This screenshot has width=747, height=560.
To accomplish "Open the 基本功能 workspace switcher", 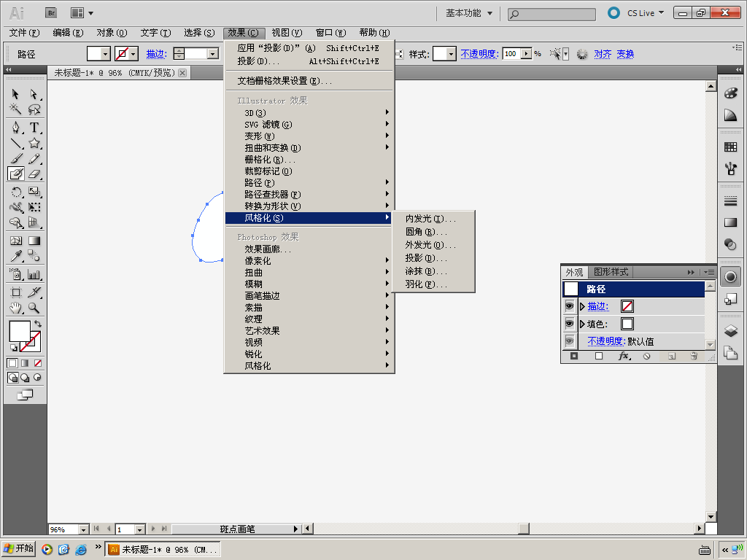I will 469,13.
